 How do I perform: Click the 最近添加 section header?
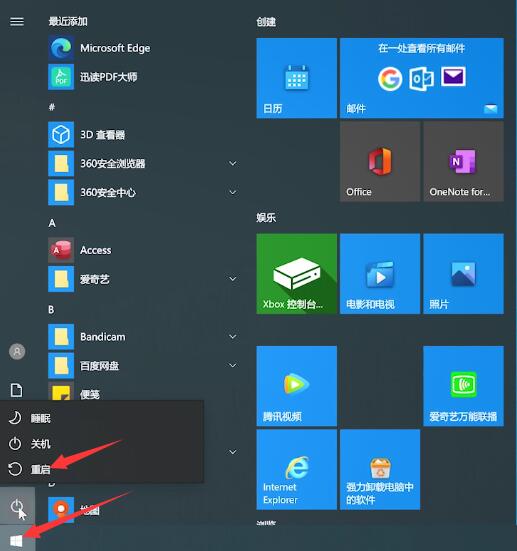(68, 21)
